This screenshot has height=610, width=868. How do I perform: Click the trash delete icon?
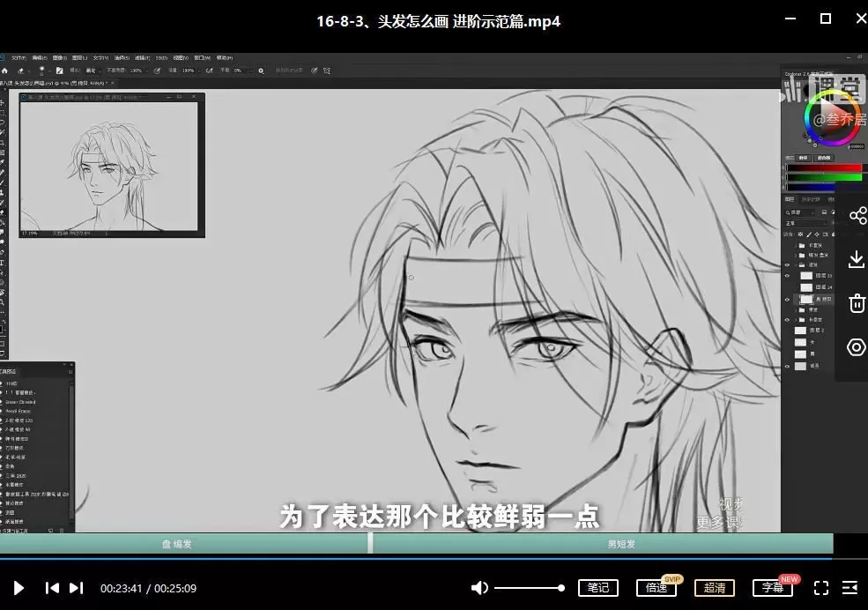pos(857,303)
